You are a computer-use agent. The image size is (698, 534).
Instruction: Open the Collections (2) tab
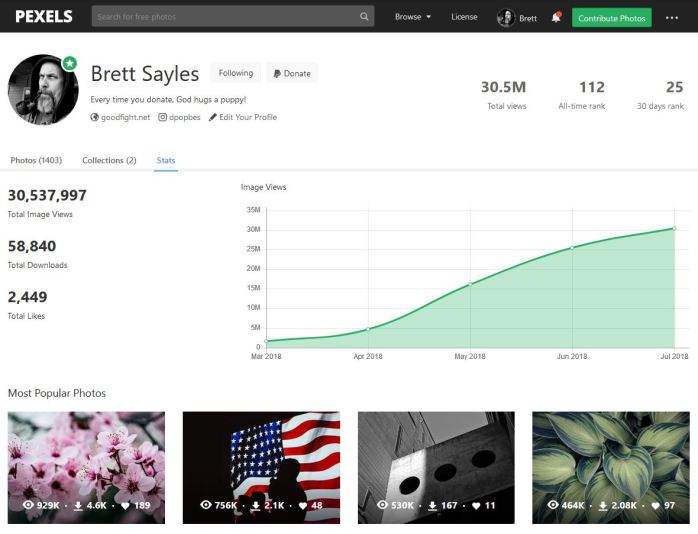coord(109,160)
